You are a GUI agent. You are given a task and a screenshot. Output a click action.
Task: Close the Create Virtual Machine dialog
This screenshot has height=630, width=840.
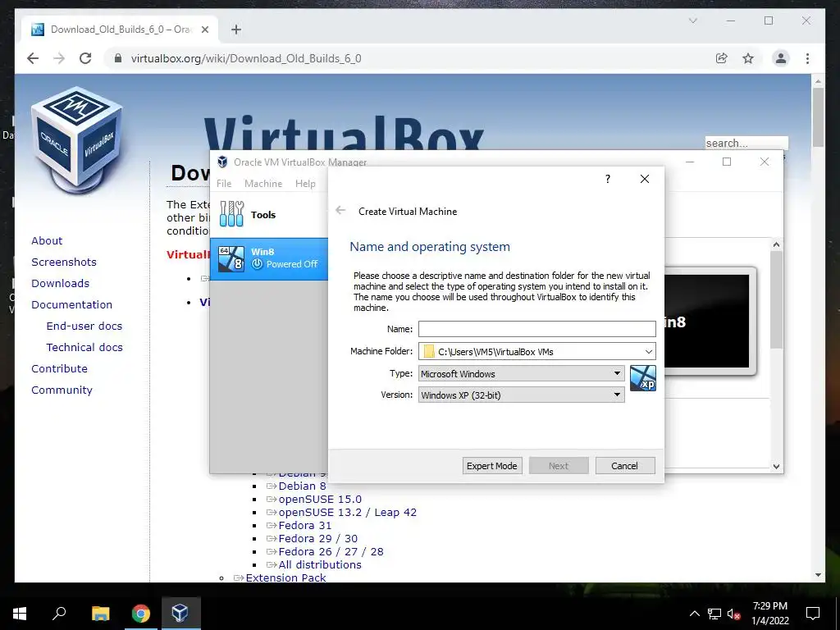645,179
